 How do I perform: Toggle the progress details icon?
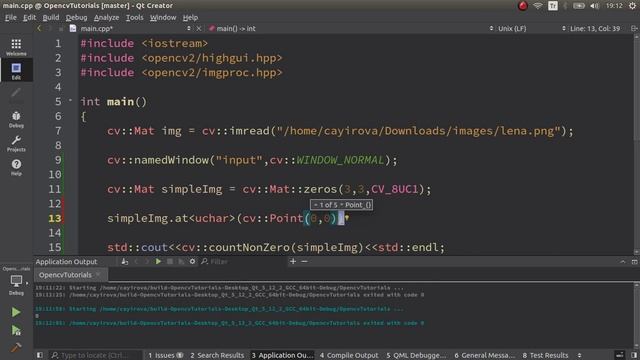click(x=620, y=355)
